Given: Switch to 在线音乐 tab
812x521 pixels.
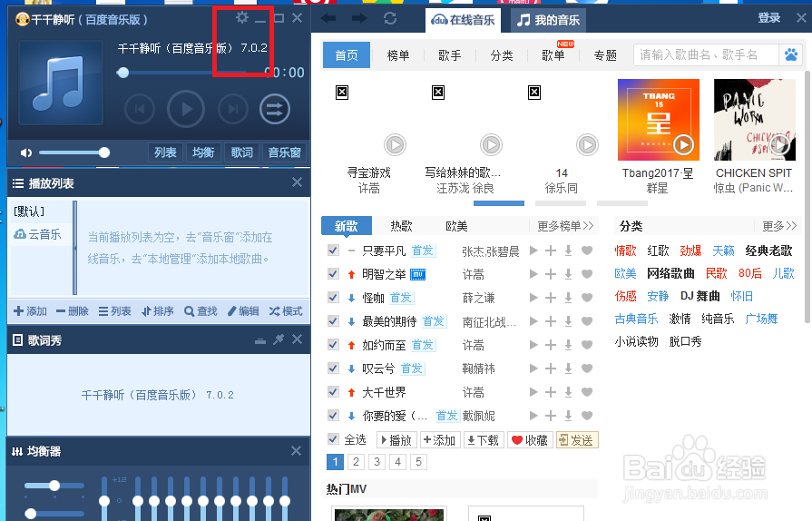Looking at the screenshot, I should pos(463,20).
